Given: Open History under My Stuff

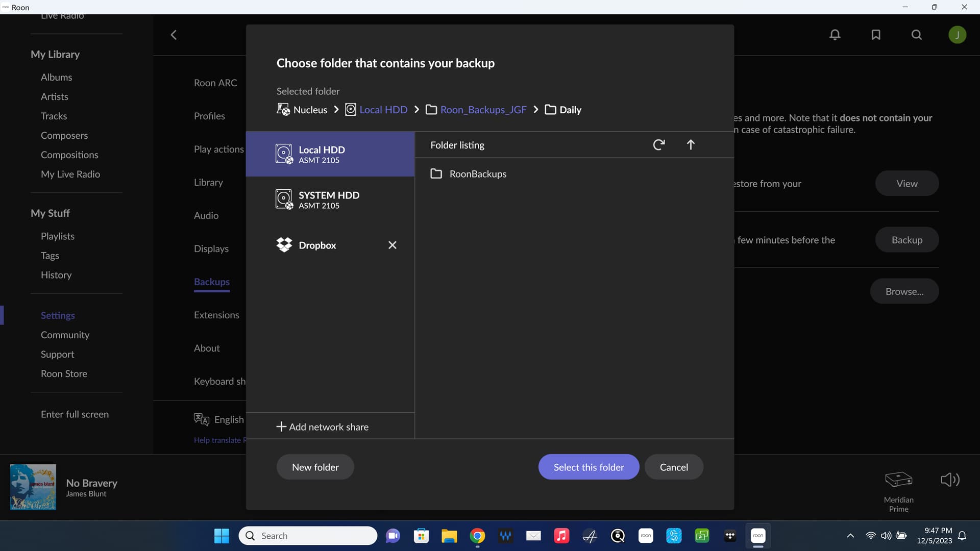Looking at the screenshot, I should [x=56, y=274].
